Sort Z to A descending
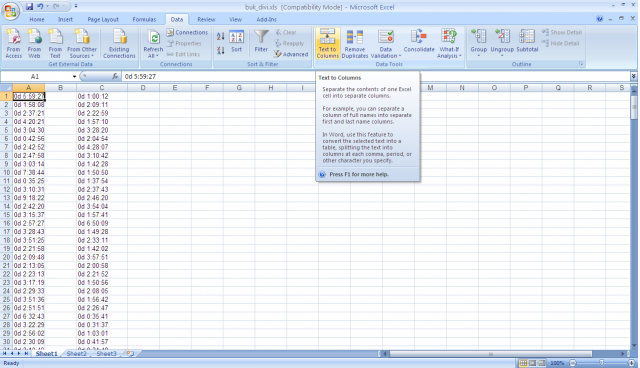 click(x=220, y=51)
